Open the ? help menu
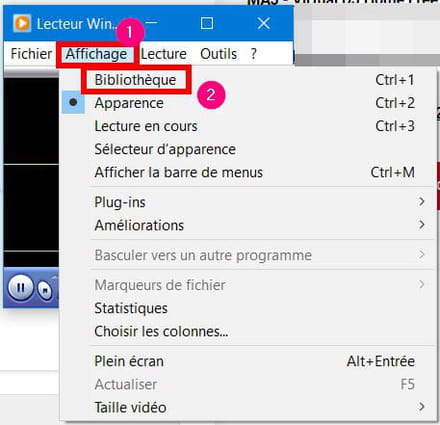This screenshot has width=440, height=425. click(253, 54)
